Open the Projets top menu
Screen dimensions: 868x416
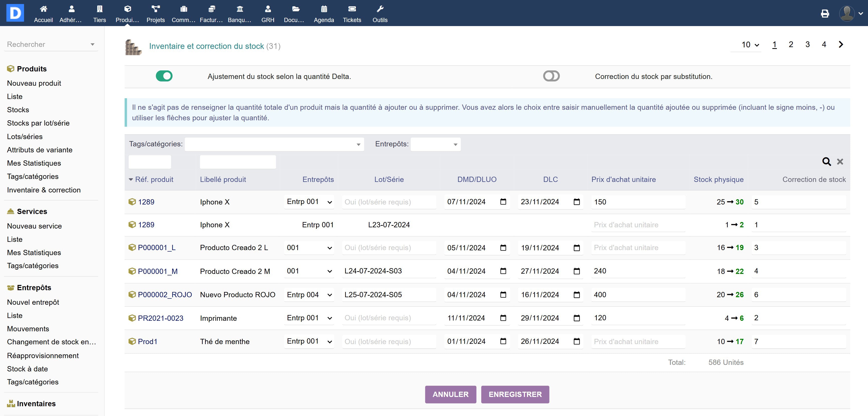pyautogui.click(x=155, y=14)
